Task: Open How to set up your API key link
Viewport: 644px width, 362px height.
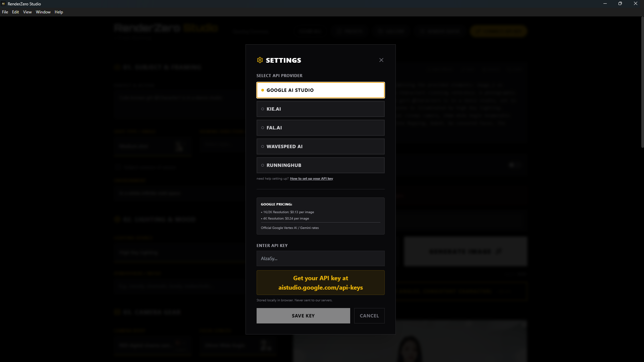Action: tap(311, 179)
